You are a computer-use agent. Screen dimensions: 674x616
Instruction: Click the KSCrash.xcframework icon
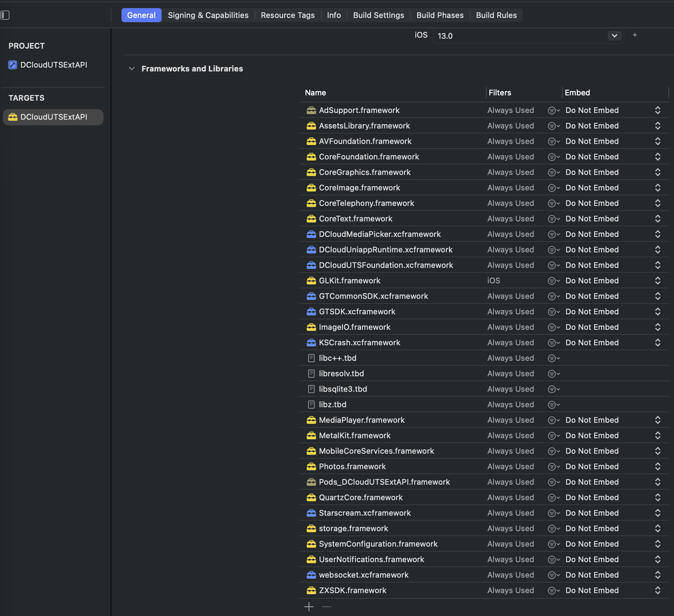click(x=311, y=342)
